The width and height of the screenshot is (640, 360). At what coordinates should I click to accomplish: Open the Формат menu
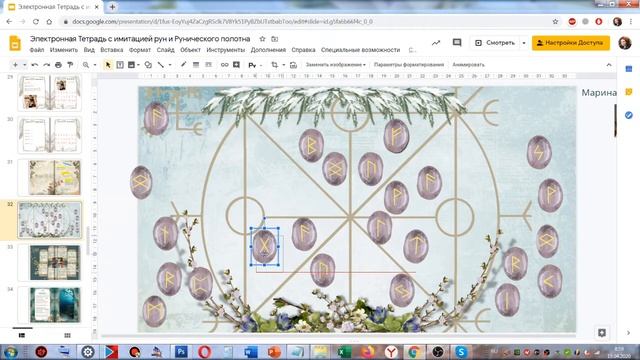140,50
